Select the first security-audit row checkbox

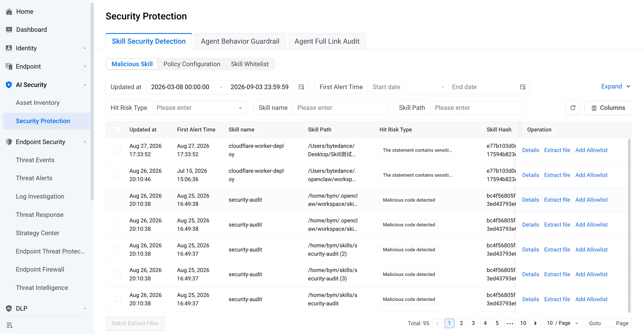118,200
